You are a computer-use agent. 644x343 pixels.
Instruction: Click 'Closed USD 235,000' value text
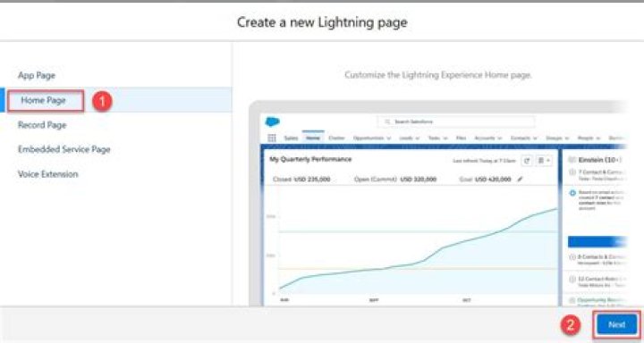coord(301,180)
